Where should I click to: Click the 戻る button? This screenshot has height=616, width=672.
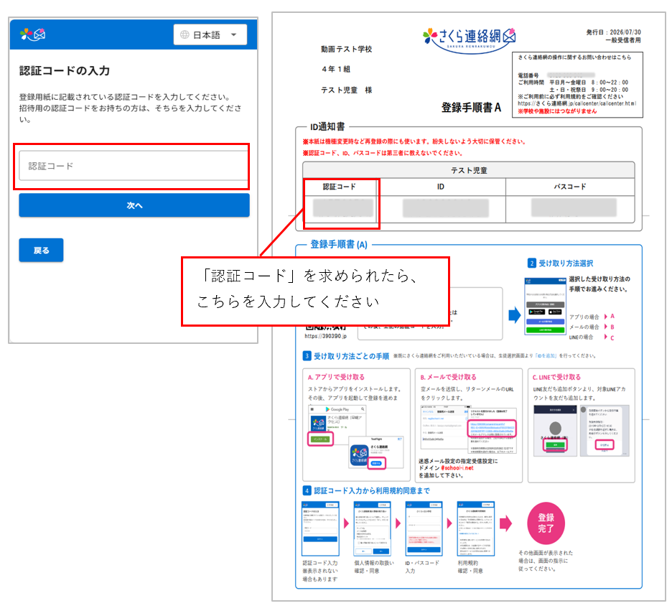click(x=41, y=251)
